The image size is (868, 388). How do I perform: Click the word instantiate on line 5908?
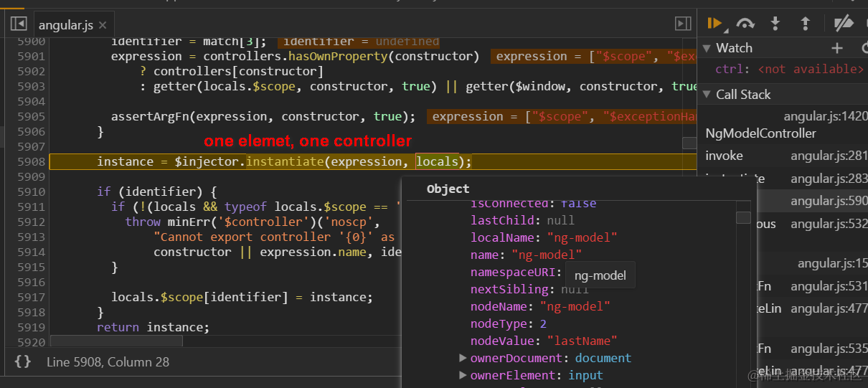(x=285, y=161)
